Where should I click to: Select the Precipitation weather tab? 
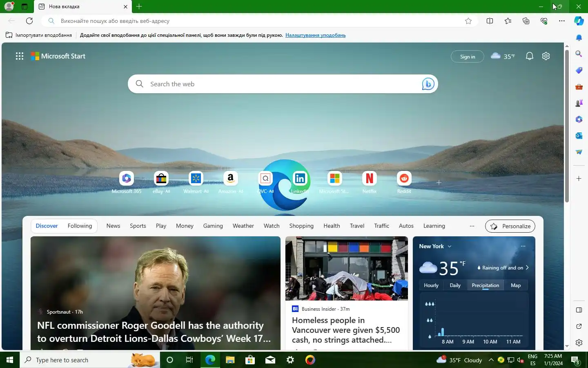(486, 285)
